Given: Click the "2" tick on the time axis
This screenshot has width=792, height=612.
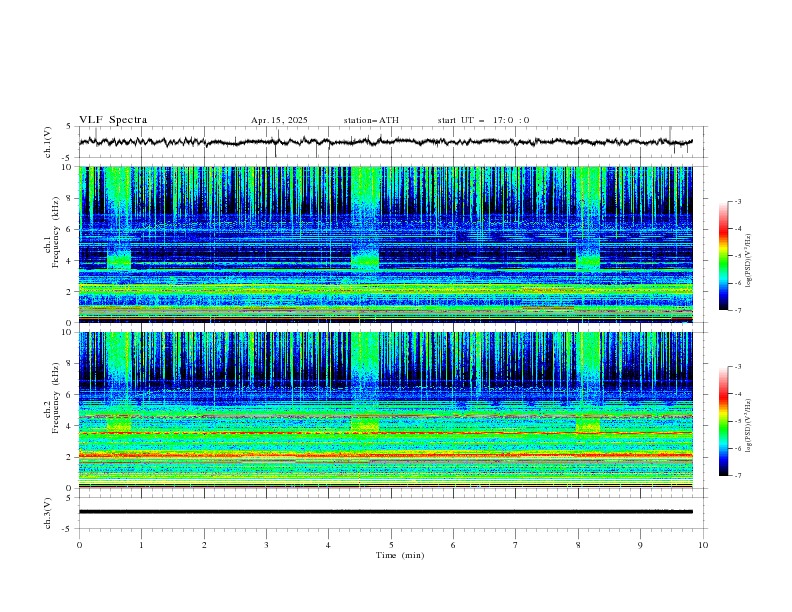Looking at the screenshot, I should click(204, 545).
